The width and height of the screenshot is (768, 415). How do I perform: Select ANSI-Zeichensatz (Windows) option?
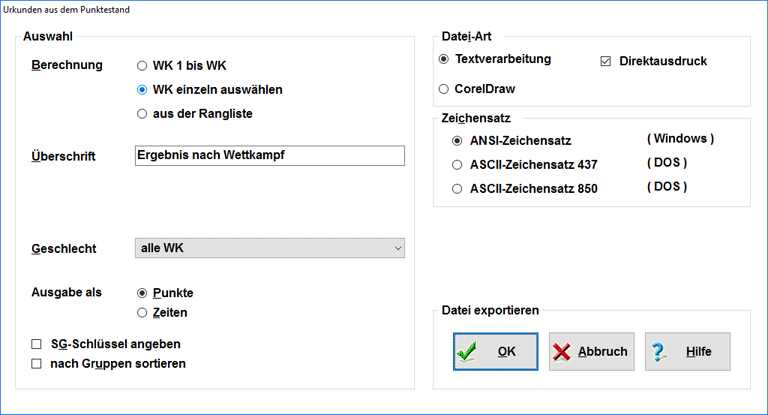458,141
